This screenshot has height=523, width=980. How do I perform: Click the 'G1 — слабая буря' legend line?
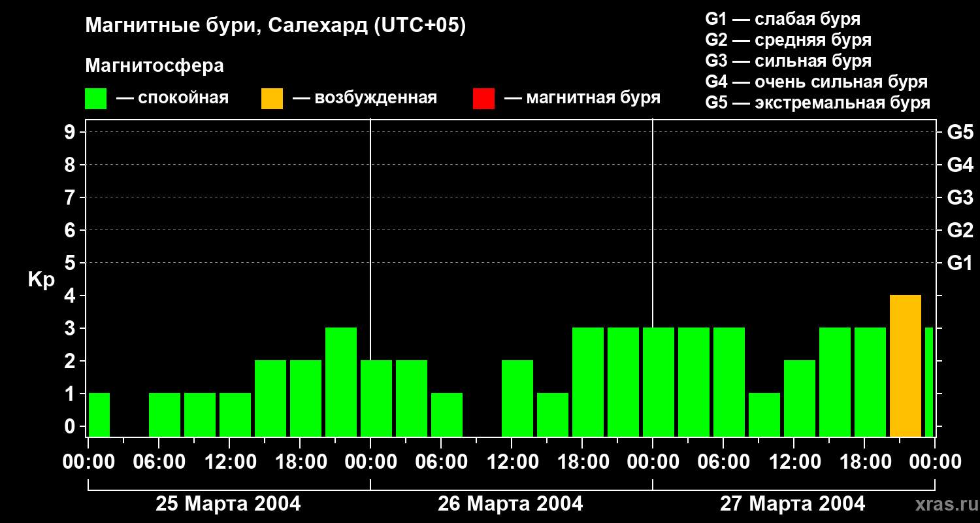(783, 19)
